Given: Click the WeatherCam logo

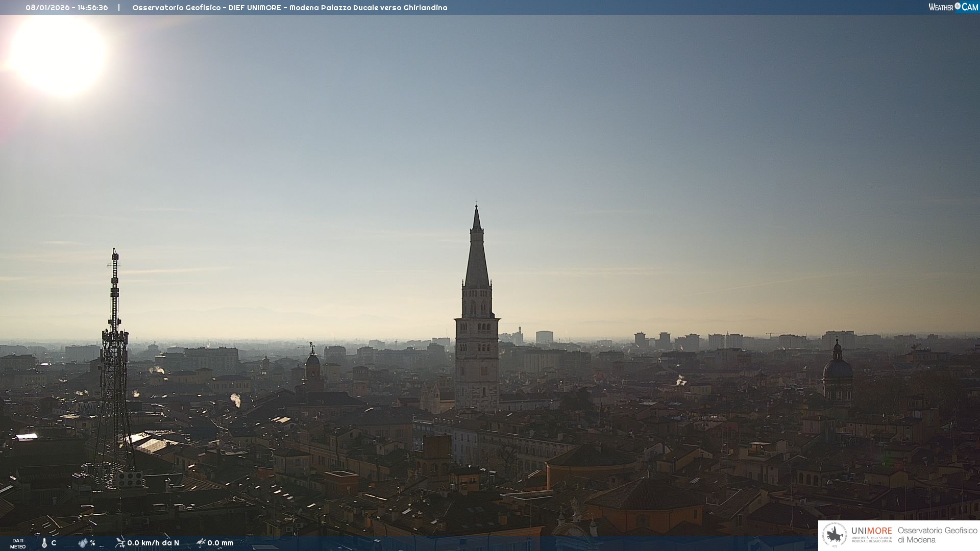Looking at the screenshot, I should pyautogui.click(x=953, y=7).
